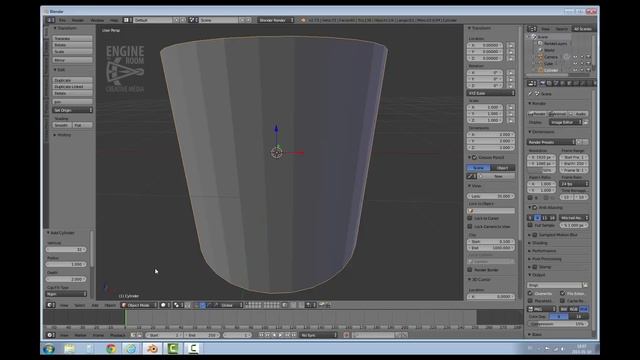
Task: Open the Properties editor type icon
Action: (x=532, y=83)
